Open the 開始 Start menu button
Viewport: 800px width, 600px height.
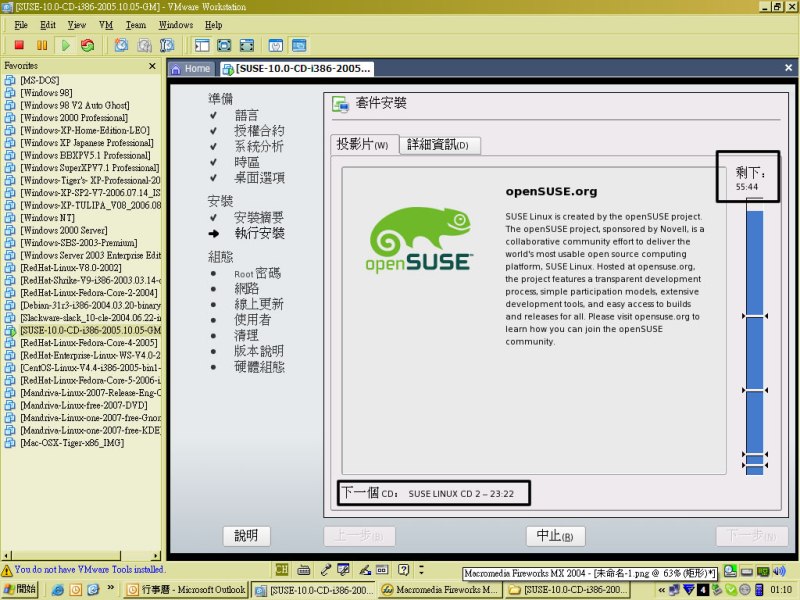(x=20, y=590)
